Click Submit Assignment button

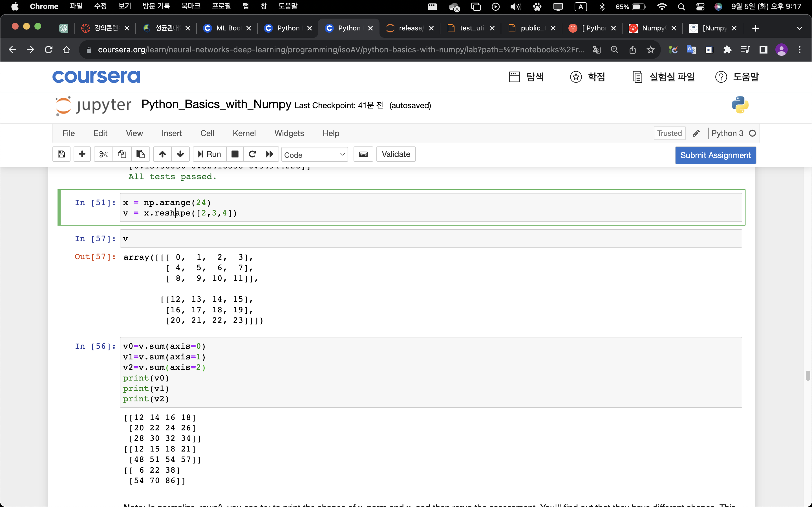click(715, 155)
